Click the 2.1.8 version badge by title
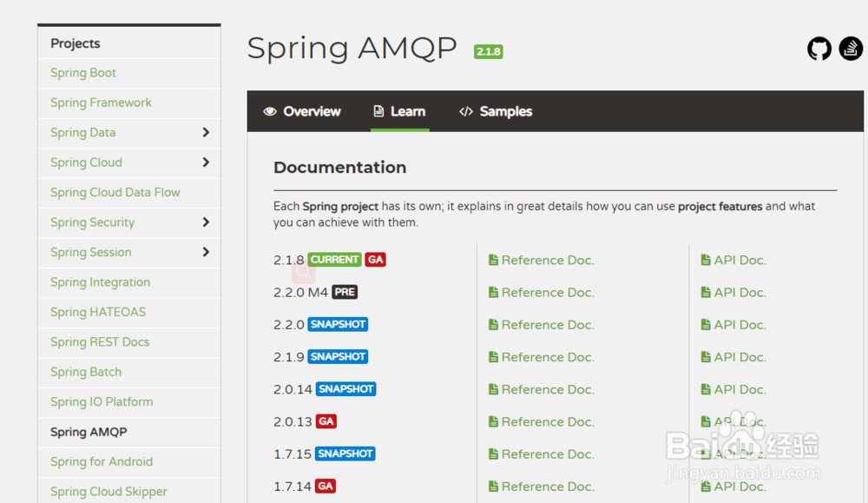Screen dimensions: 868x503 488,51
